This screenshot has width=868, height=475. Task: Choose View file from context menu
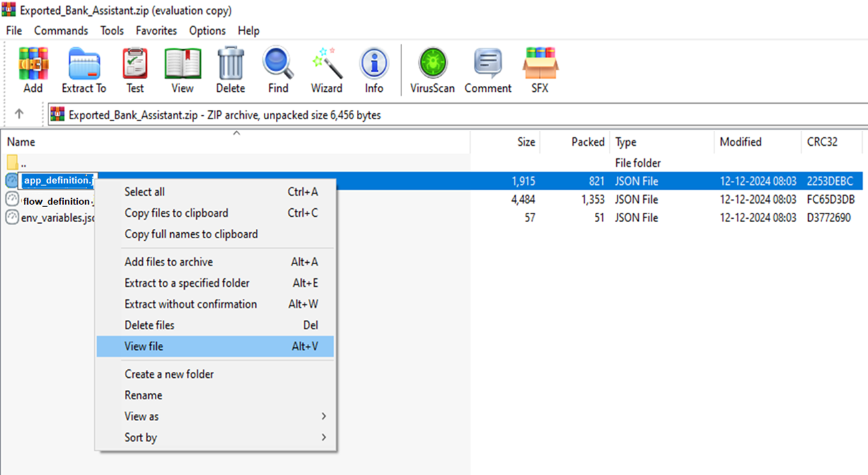[215, 346]
